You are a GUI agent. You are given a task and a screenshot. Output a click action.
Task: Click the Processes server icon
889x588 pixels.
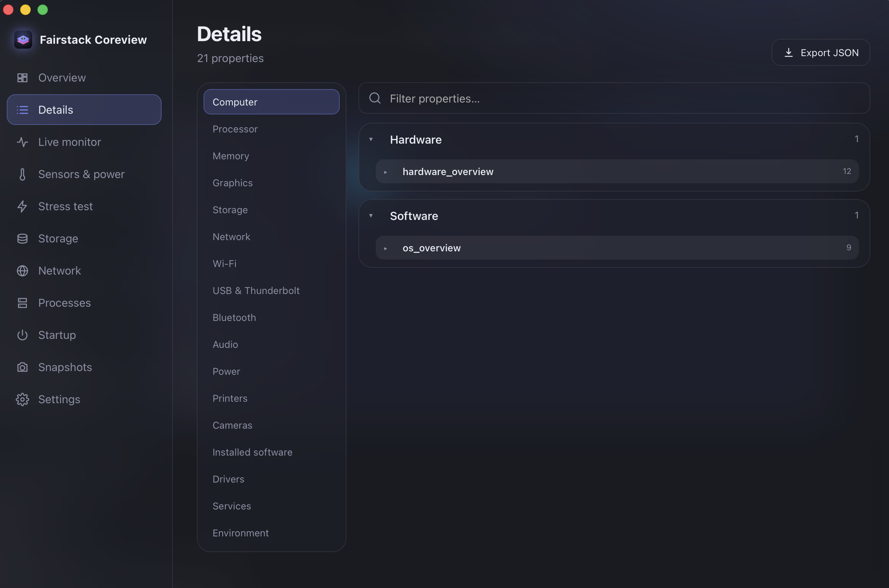tap(22, 303)
